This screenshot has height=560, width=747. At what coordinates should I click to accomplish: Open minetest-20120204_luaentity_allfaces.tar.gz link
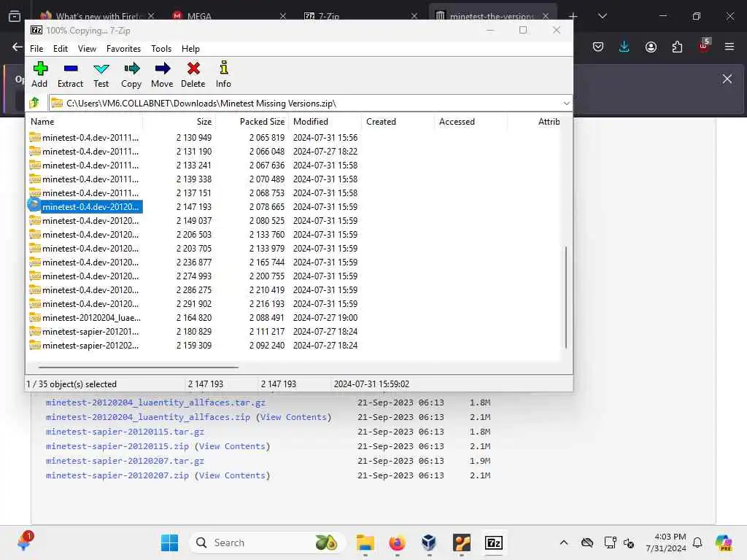point(155,402)
